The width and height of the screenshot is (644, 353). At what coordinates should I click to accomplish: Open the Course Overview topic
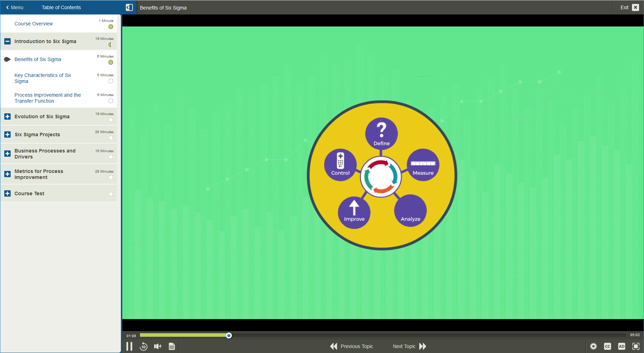click(34, 24)
